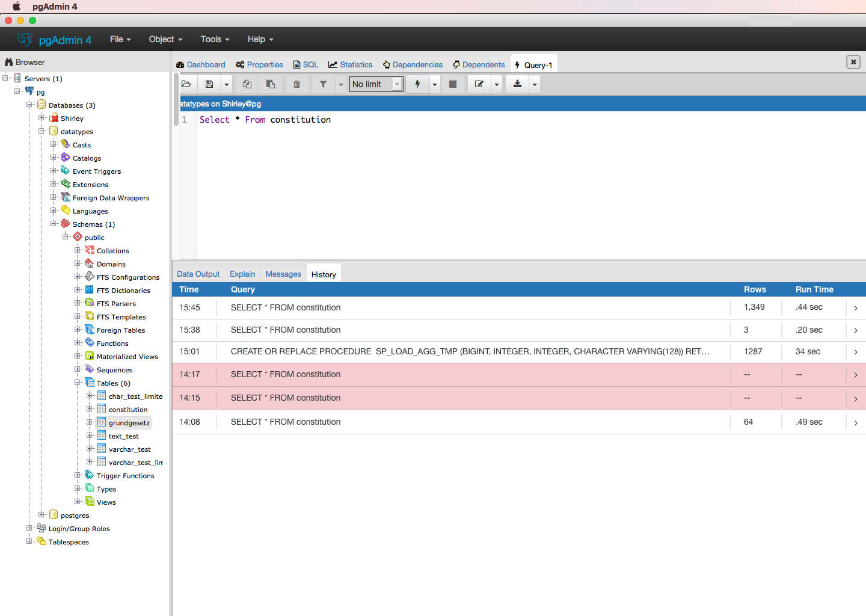This screenshot has height=616, width=866.
Task: Click the Filter funnel icon
Action: [323, 84]
